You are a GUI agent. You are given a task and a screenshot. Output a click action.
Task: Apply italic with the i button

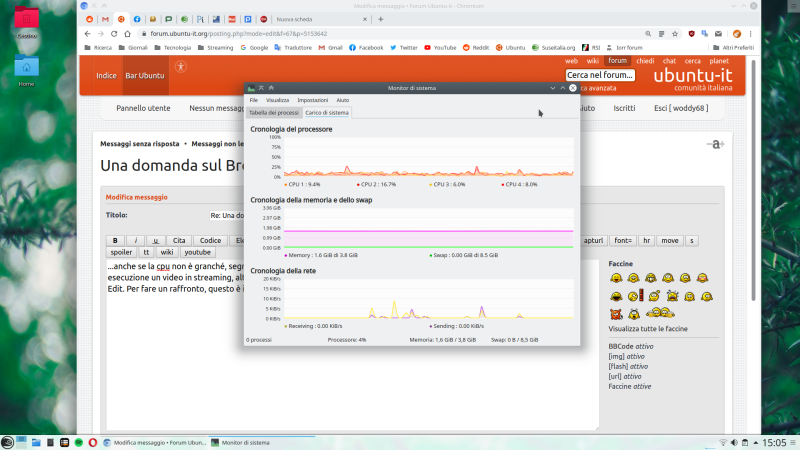[135, 240]
